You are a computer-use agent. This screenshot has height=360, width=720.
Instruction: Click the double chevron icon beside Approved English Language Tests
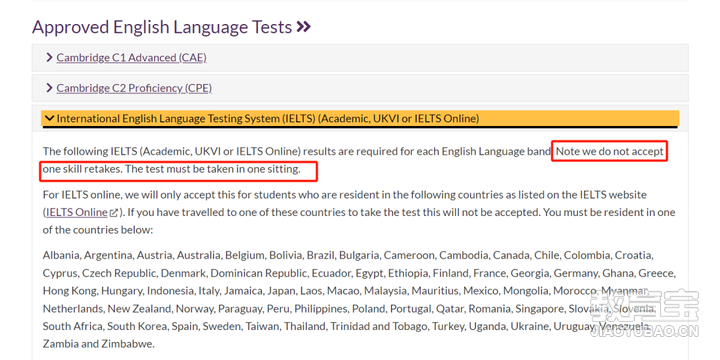[x=304, y=27]
